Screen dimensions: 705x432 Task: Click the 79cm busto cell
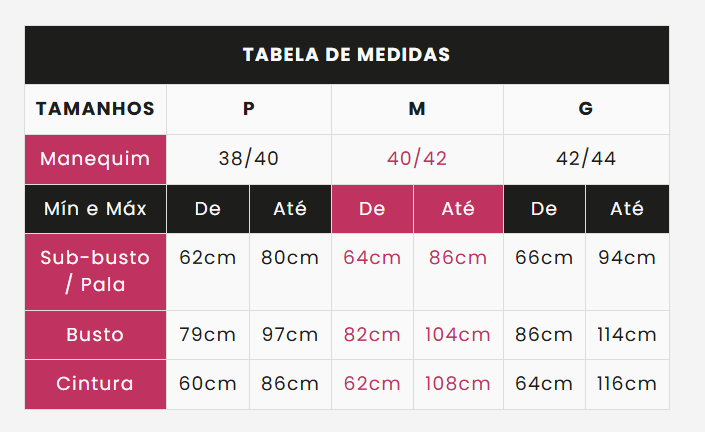pos(208,335)
